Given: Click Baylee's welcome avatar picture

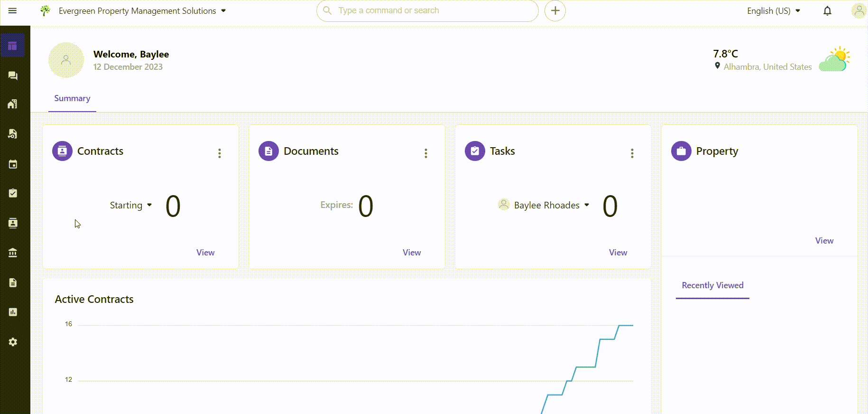Looking at the screenshot, I should 66,60.
